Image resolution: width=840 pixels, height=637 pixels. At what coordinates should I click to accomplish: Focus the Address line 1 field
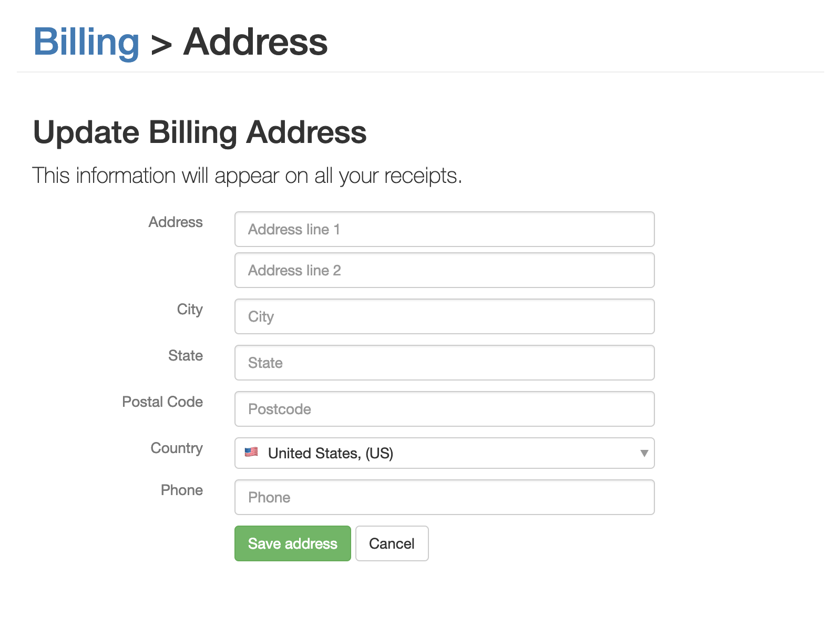[x=445, y=229]
